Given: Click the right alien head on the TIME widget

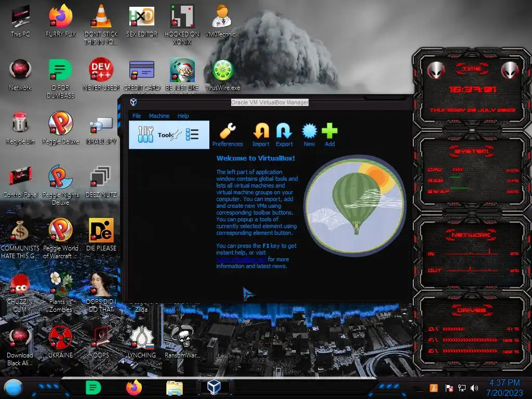Looking at the screenshot, I should tap(510, 71).
